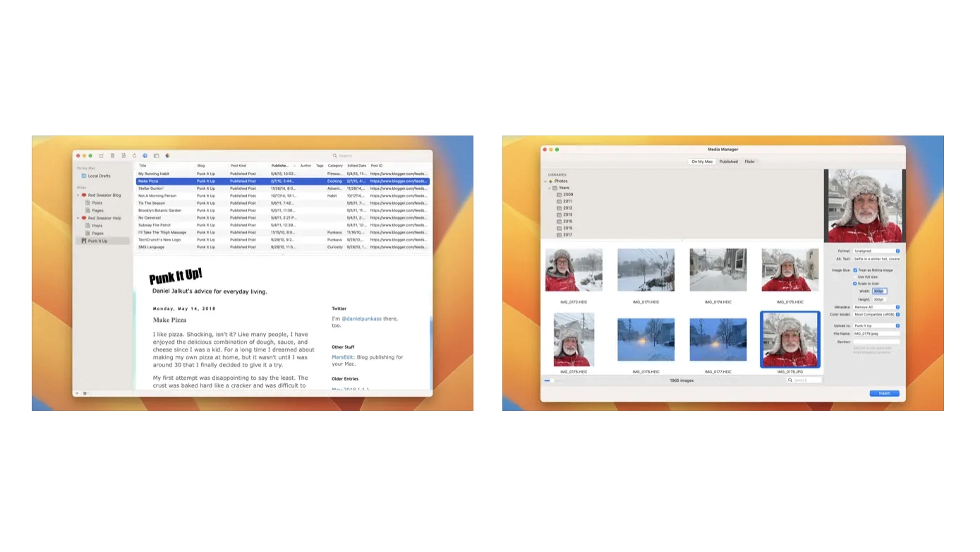Click the Red Sweater Help icon in sidebar
The image size is (980, 552).
(84, 218)
